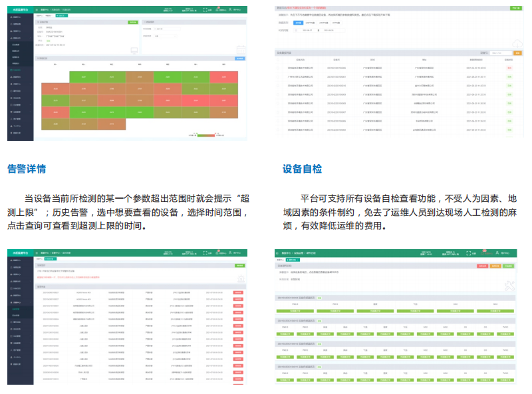Select the blue highlighted data type tab

click(x=299, y=23)
